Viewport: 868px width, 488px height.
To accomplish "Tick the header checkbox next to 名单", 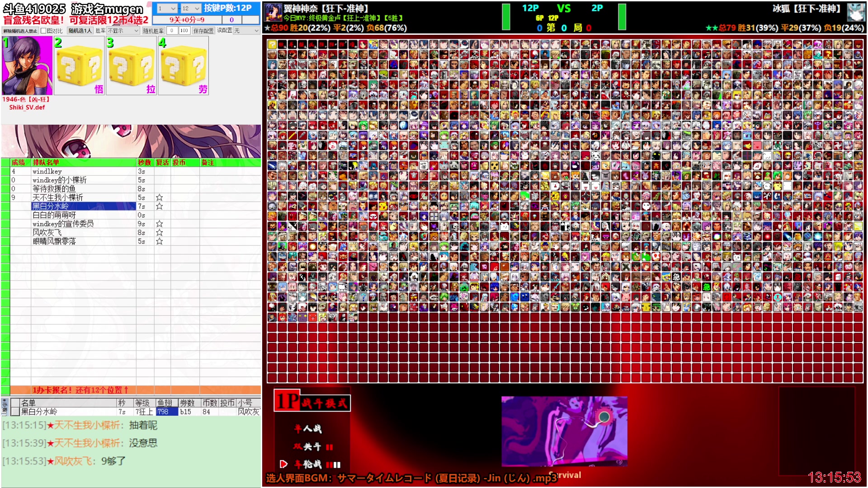I will [15, 403].
